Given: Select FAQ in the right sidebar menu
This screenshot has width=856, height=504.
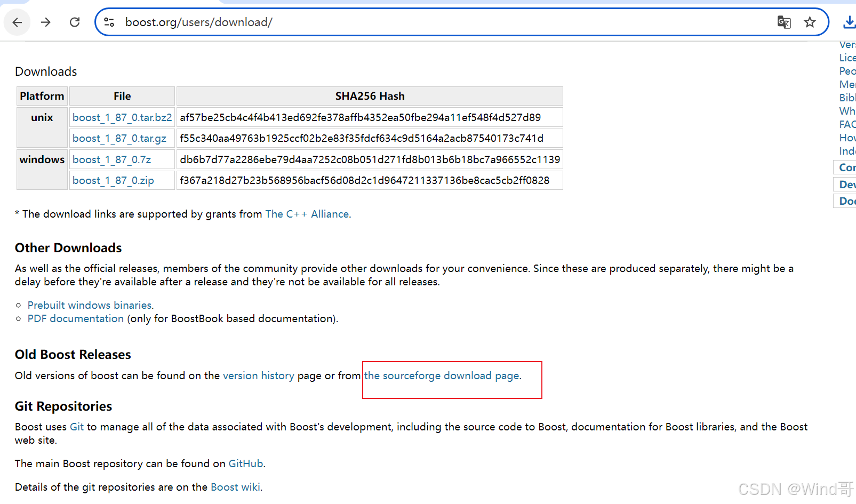Looking at the screenshot, I should pos(847,124).
